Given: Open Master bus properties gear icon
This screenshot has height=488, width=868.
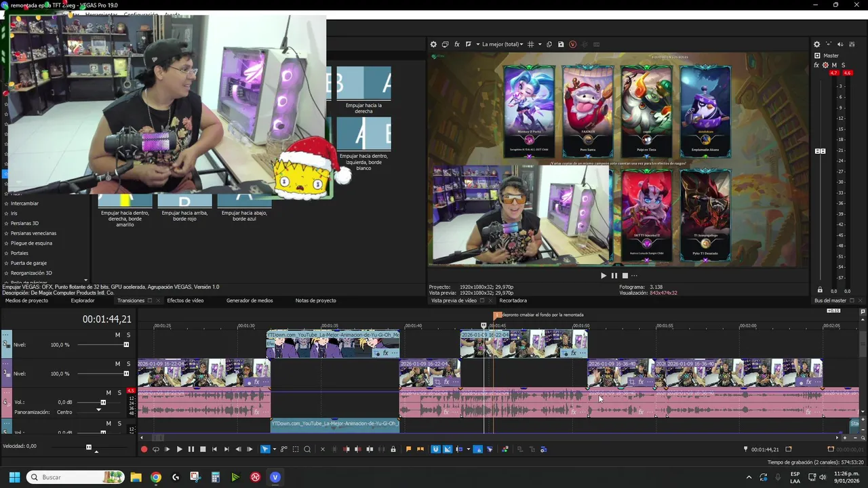Looking at the screenshot, I should pos(817,44).
